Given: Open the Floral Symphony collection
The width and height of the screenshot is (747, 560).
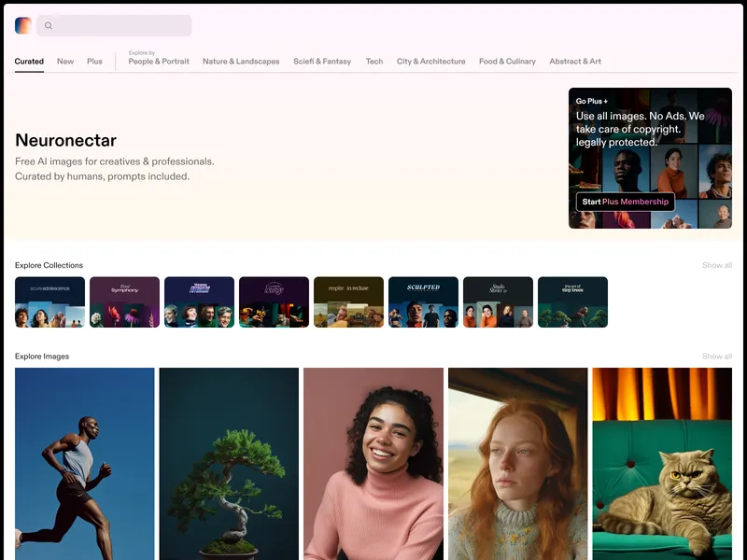Looking at the screenshot, I should pos(124,301).
